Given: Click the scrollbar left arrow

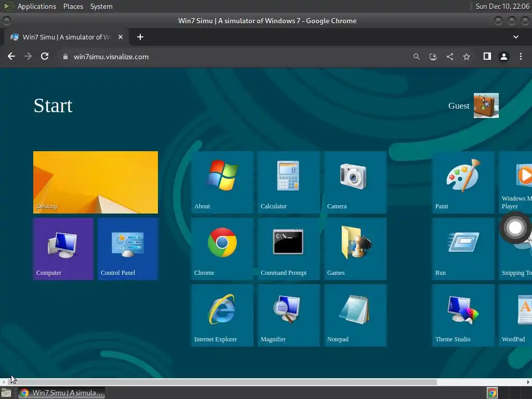Looking at the screenshot, I should [x=4, y=382].
